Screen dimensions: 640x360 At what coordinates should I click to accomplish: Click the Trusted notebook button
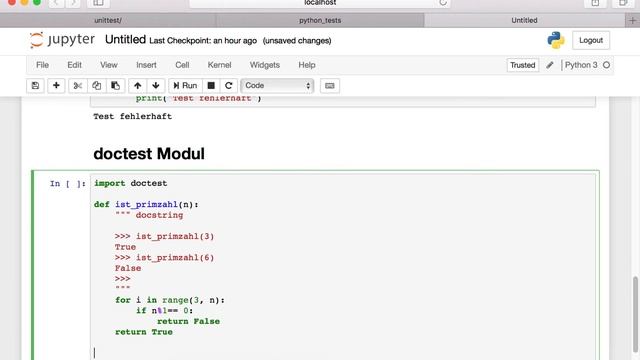522,65
